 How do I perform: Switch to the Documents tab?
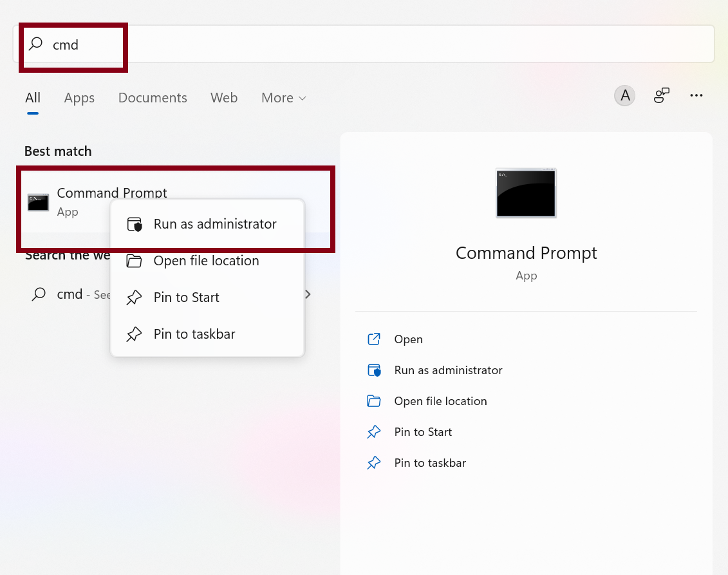[x=153, y=97]
